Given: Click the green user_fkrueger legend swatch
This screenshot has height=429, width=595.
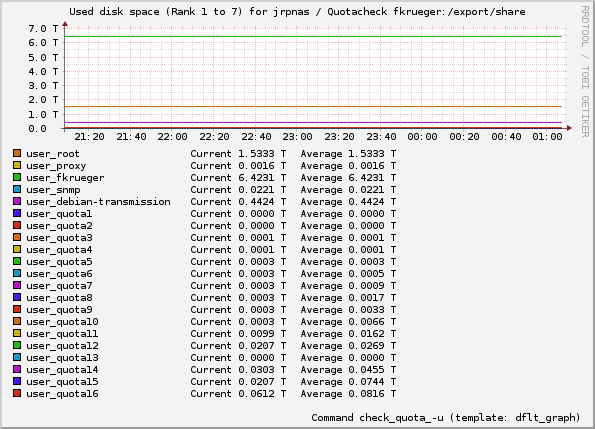Looking at the screenshot, I should (17, 177).
